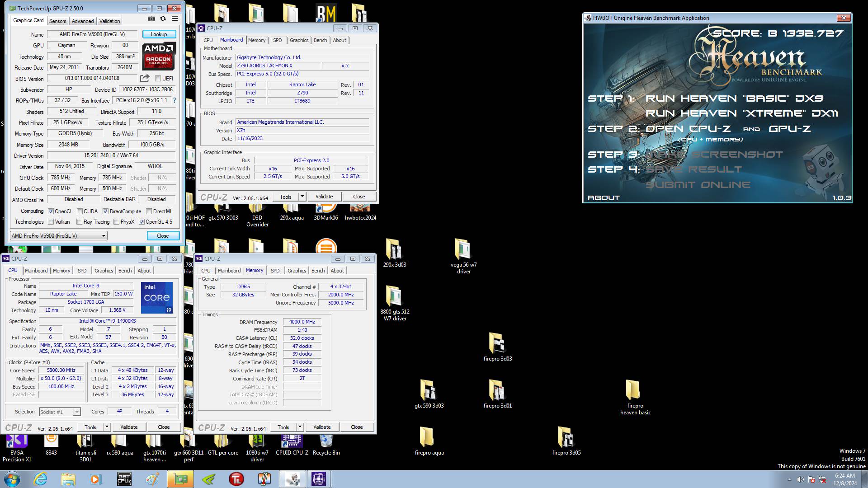Image resolution: width=868 pixels, height=488 pixels.
Task: Click the Show desktop strip on the taskbar
Action: [x=864, y=479]
